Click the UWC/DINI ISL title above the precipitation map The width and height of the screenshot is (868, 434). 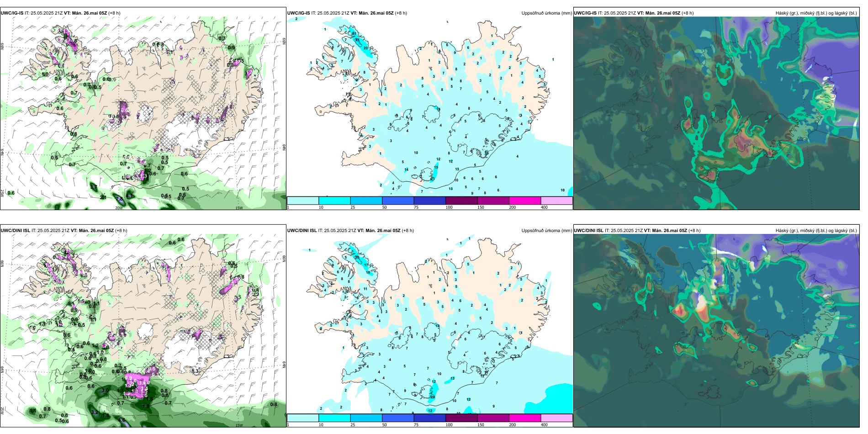(x=302, y=231)
